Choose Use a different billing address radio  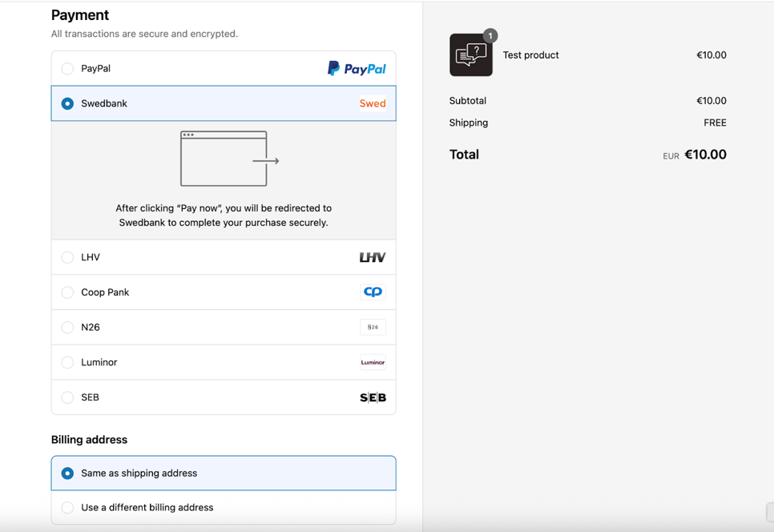pyautogui.click(x=67, y=507)
